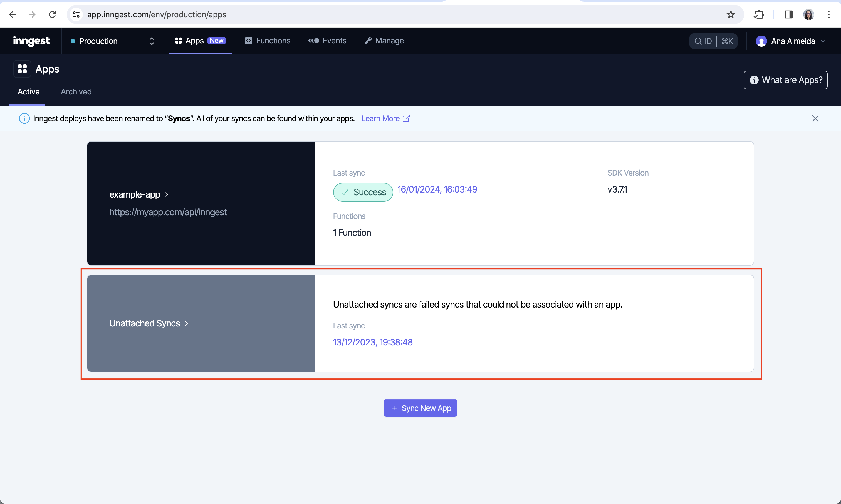Click the Sync New App button
841x504 pixels.
click(420, 408)
